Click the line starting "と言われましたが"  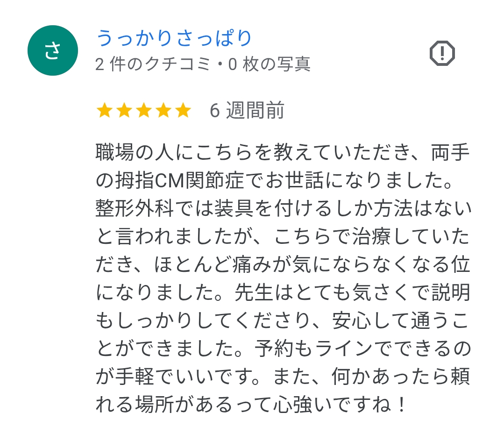click(x=283, y=237)
